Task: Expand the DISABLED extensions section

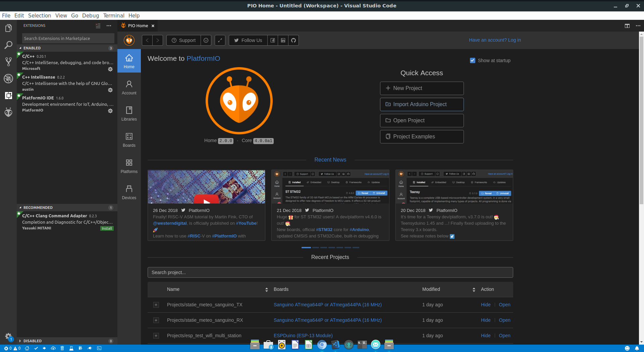Action: click(x=67, y=341)
